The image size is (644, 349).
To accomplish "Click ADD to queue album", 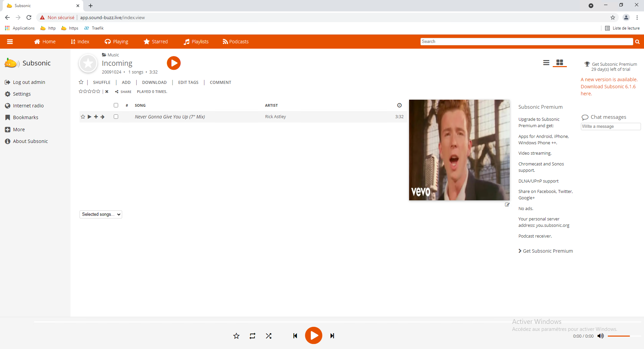I will point(126,83).
